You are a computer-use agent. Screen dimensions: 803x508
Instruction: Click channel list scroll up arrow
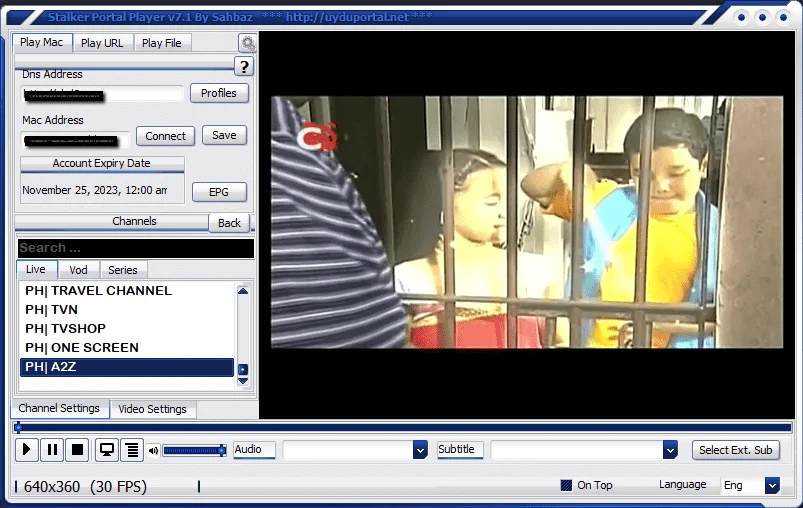pyautogui.click(x=243, y=291)
